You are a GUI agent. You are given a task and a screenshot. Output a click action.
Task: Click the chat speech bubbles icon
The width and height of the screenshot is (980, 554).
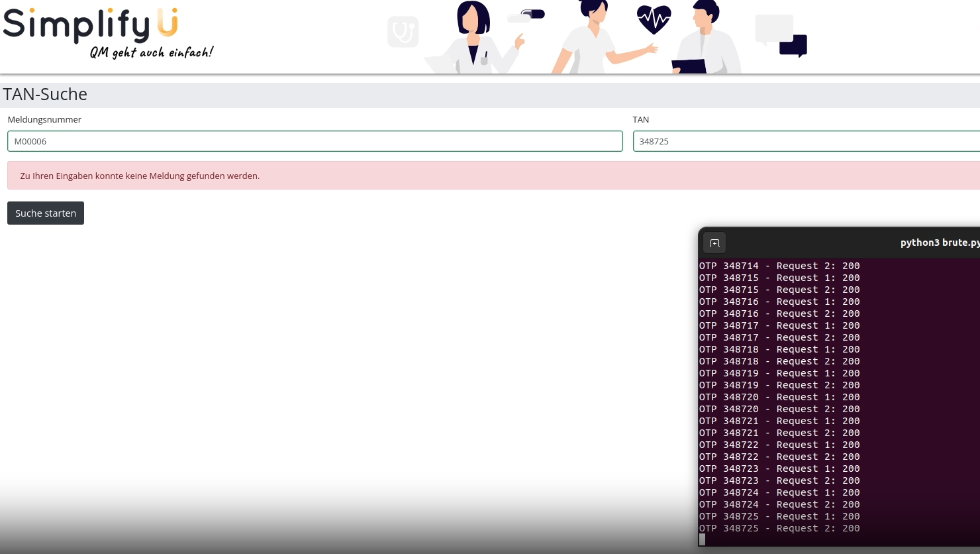[781, 36]
